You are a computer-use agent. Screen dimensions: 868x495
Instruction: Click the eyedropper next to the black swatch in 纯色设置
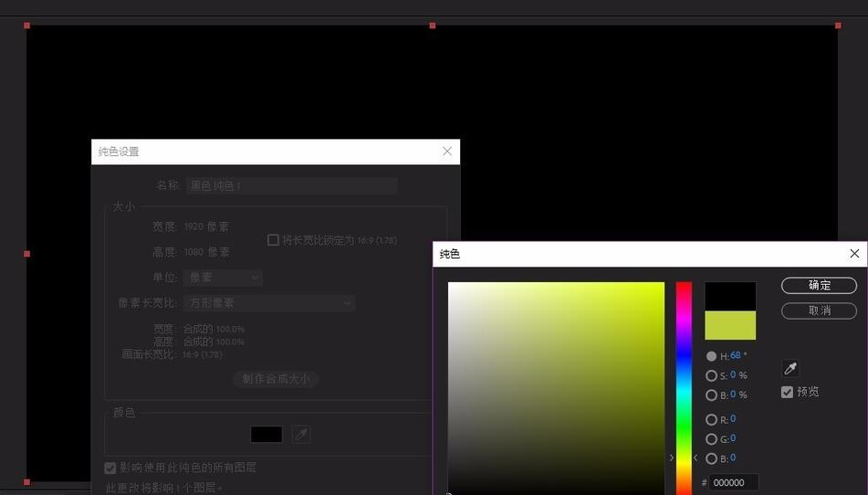pyautogui.click(x=301, y=434)
